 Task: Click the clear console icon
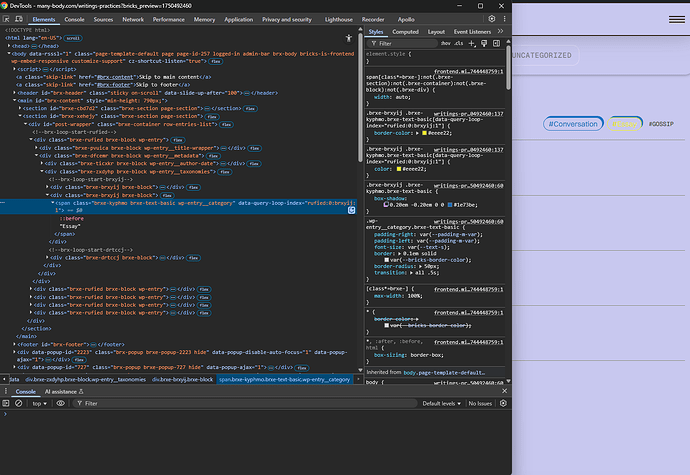coord(18,403)
